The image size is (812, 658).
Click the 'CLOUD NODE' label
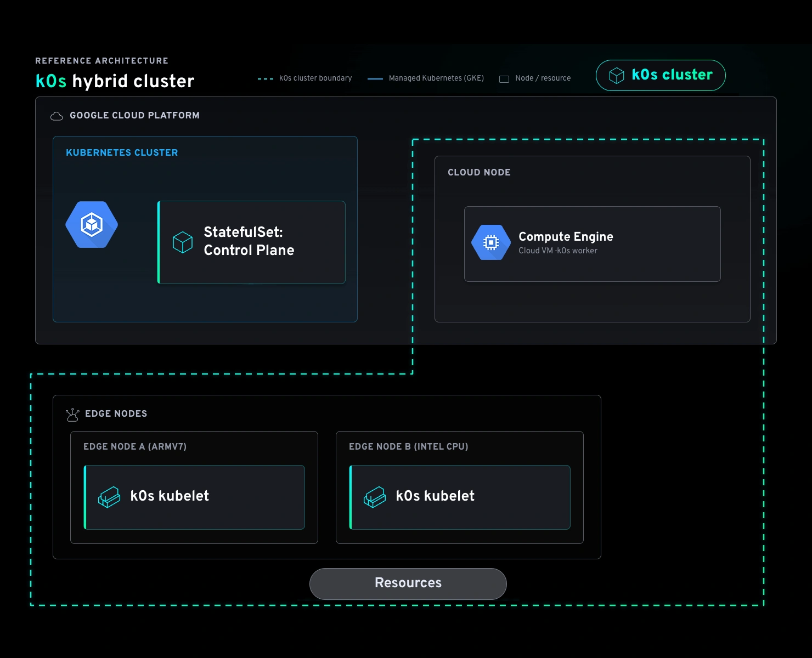coord(479,172)
